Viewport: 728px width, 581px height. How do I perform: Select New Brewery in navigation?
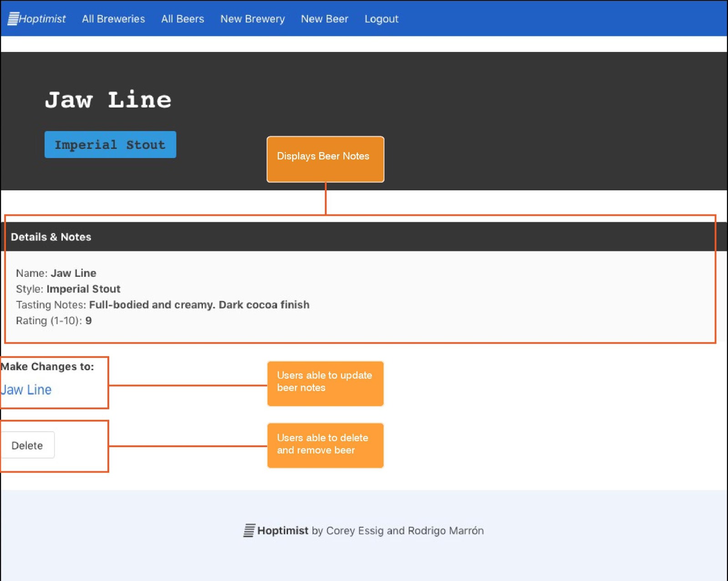[253, 19]
